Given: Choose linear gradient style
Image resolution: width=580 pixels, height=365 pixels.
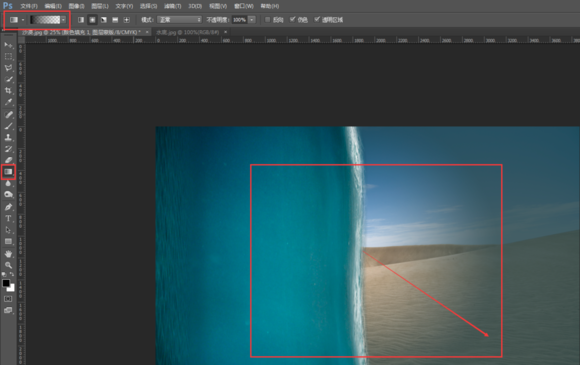Looking at the screenshot, I should [x=81, y=20].
